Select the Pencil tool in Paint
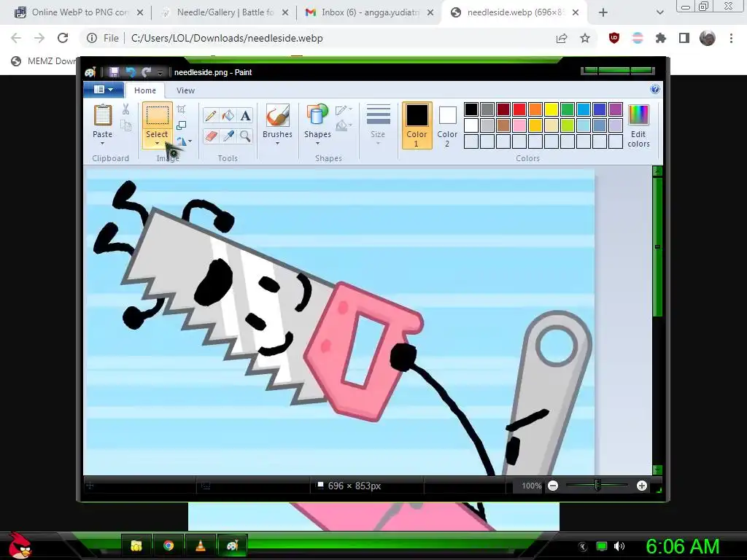The image size is (747, 560). pyautogui.click(x=211, y=116)
